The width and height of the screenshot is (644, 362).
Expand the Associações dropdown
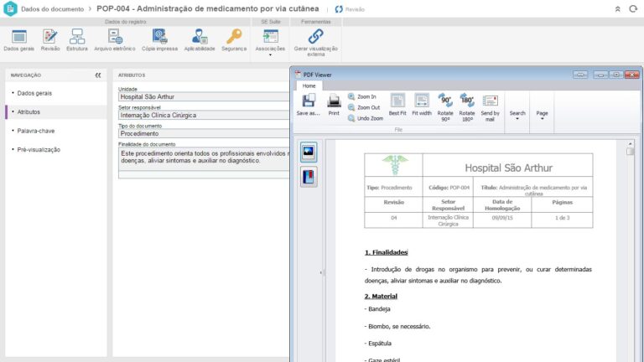click(x=270, y=41)
